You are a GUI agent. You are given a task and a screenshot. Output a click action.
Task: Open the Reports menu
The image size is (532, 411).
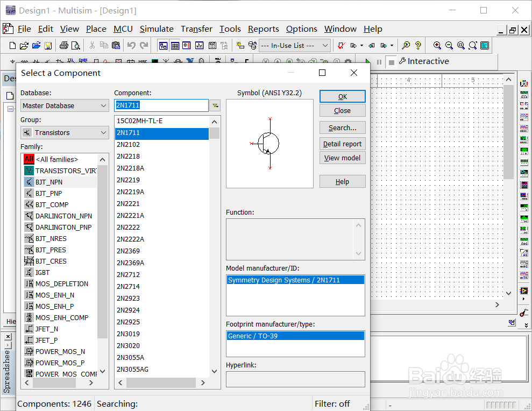263,29
